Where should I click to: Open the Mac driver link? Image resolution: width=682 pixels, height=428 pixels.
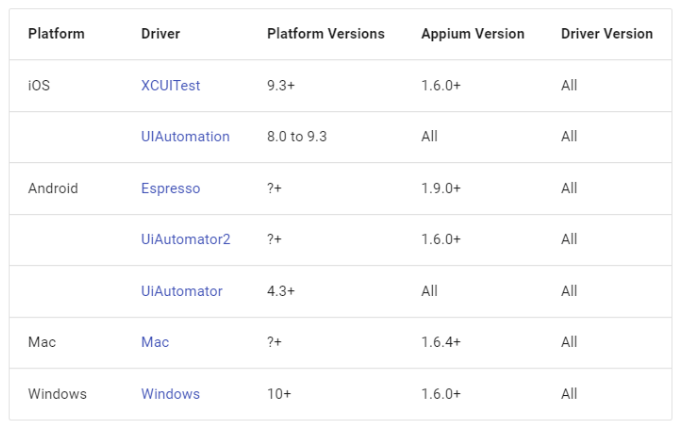pos(155,342)
